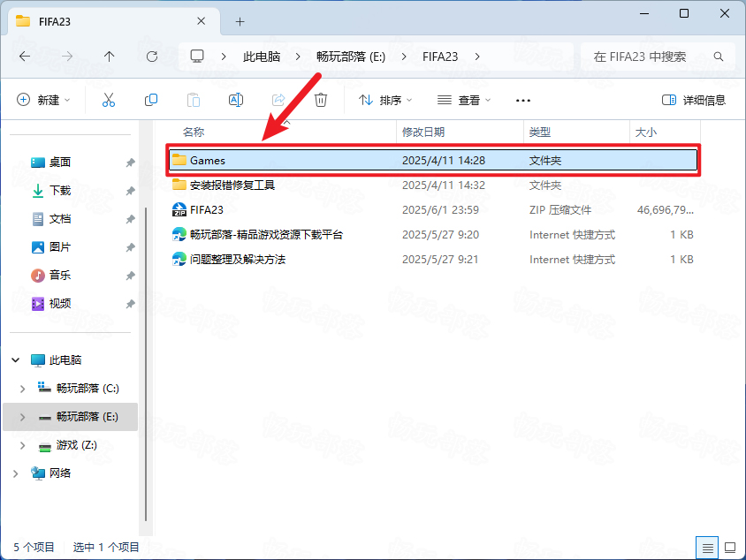This screenshot has width=746, height=560.
Task: Click the Paste clipboard icon
Action: [194, 100]
